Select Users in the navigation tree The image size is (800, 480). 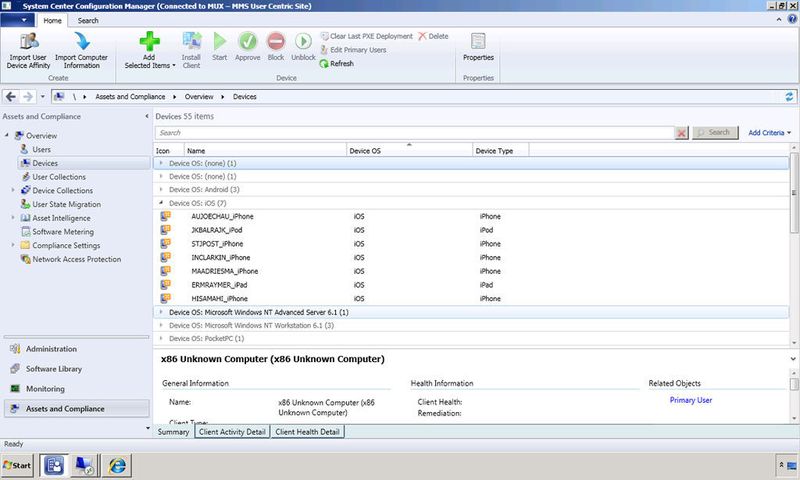pos(41,149)
